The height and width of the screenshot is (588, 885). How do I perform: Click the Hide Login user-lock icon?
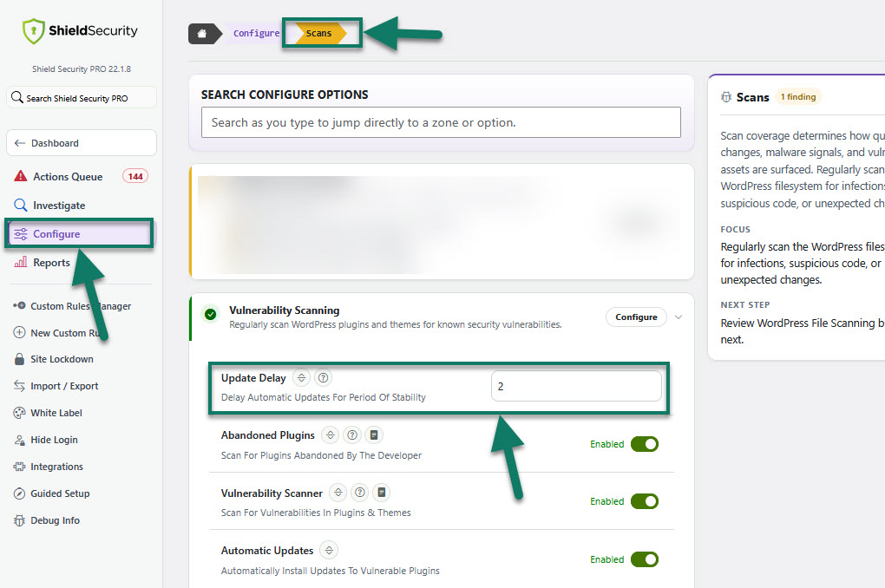19,440
